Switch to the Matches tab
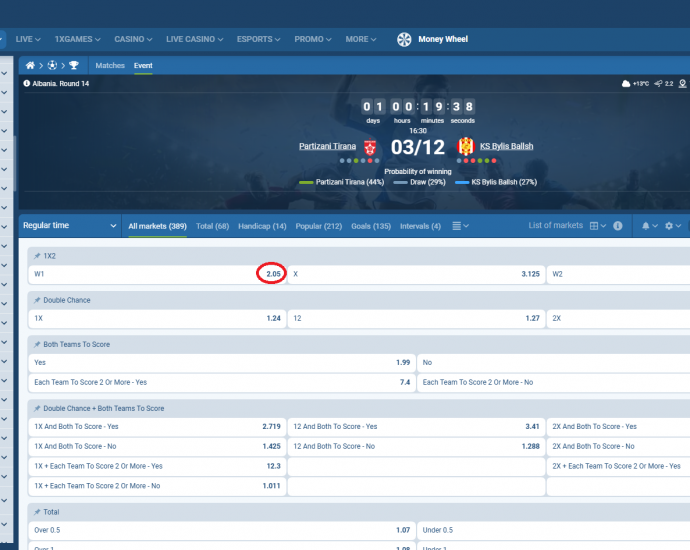This screenshot has width=690, height=550. (110, 66)
